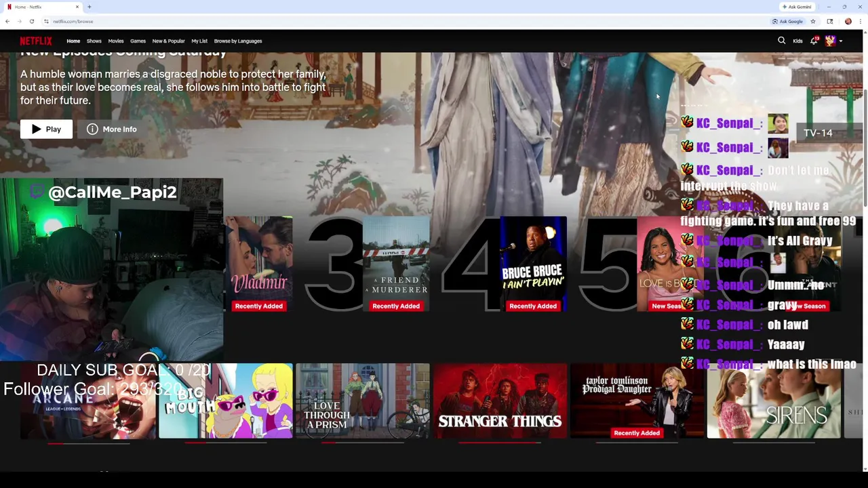Image resolution: width=868 pixels, height=488 pixels.
Task: Click the Home - Netflix browser tab
Action: 42,7
